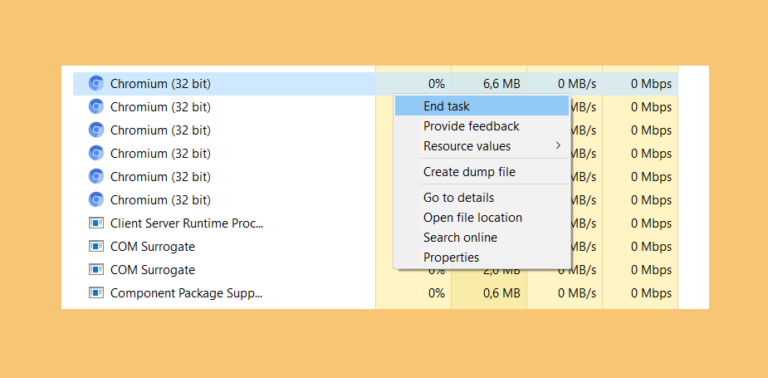Click the second COM Surrogate process icon
The width and height of the screenshot is (768, 378).
(x=96, y=269)
